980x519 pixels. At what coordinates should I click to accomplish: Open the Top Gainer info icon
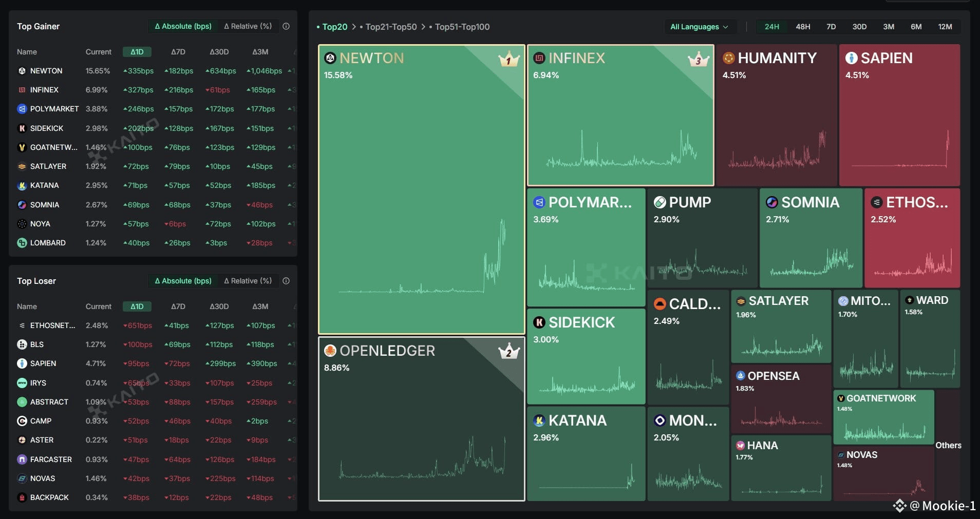coord(286,26)
